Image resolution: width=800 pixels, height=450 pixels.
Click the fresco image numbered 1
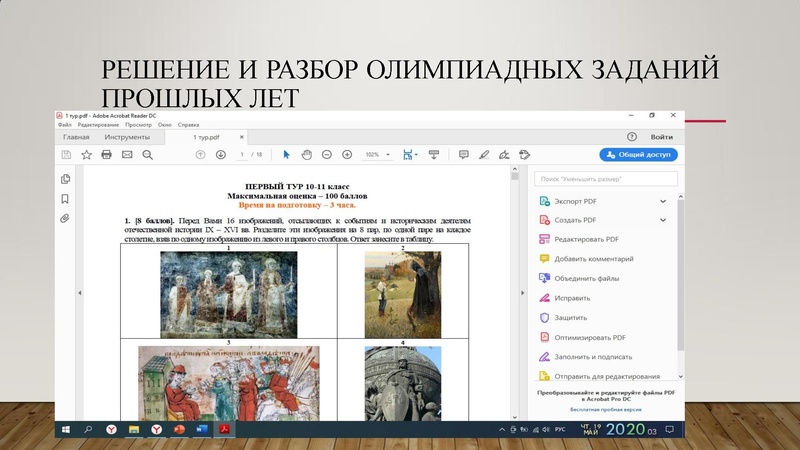pyautogui.click(x=229, y=294)
